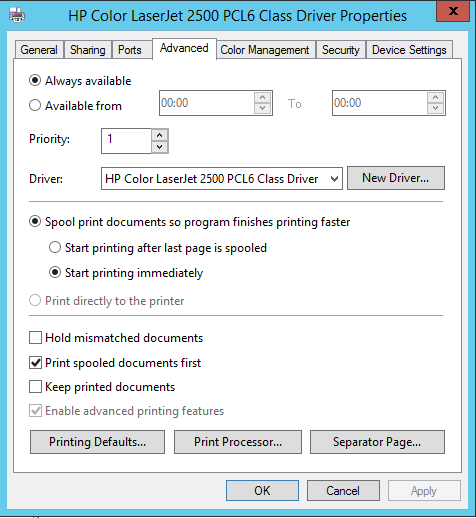This screenshot has width=476, height=518.
Task: Click the Print Processor... button
Action: pos(238,442)
